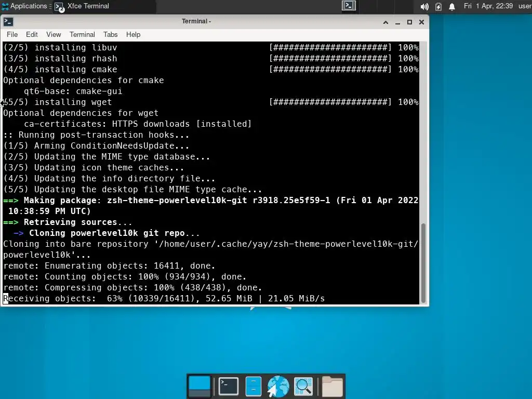Click 'ca-certificates: HTTPS downloads [installed]' text
This screenshot has height=399, width=532.
(137, 124)
